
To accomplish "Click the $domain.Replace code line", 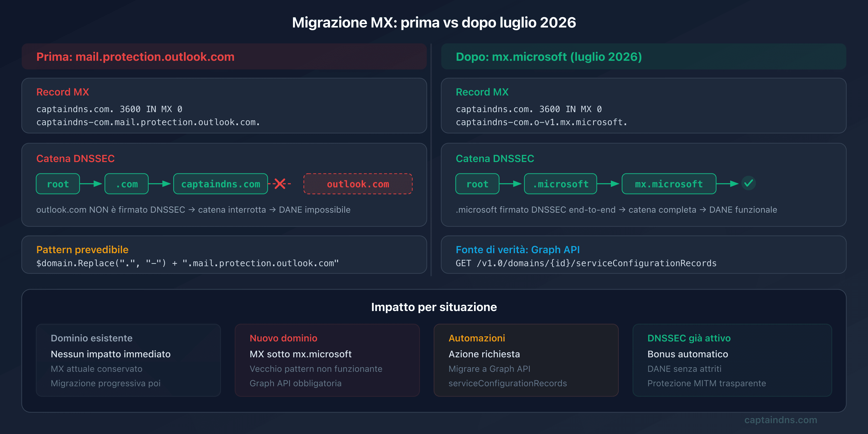I will [188, 263].
